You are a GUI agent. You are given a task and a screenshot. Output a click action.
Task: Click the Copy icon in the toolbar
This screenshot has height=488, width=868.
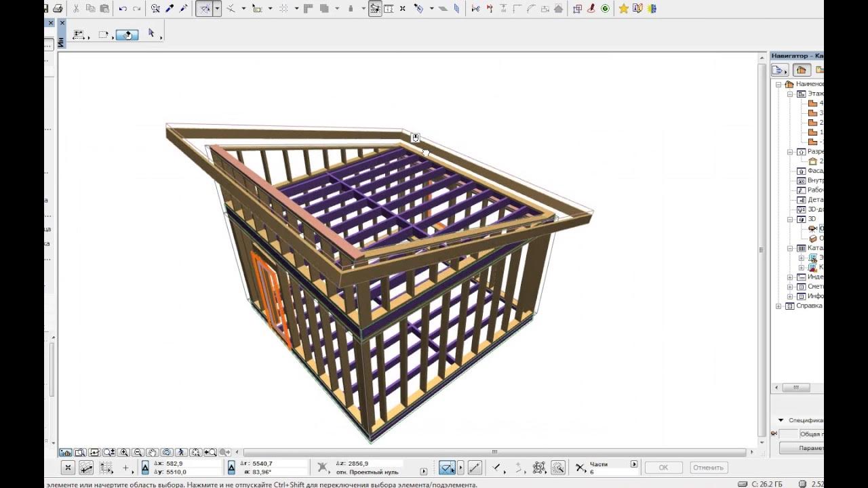tap(90, 9)
